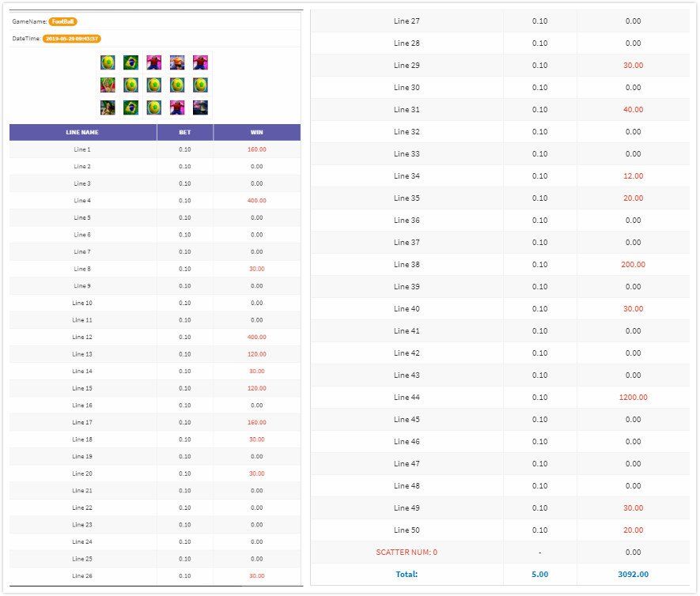Click the red-shirt player symbol in bottom row
The height and width of the screenshot is (596, 700).
tap(177, 108)
